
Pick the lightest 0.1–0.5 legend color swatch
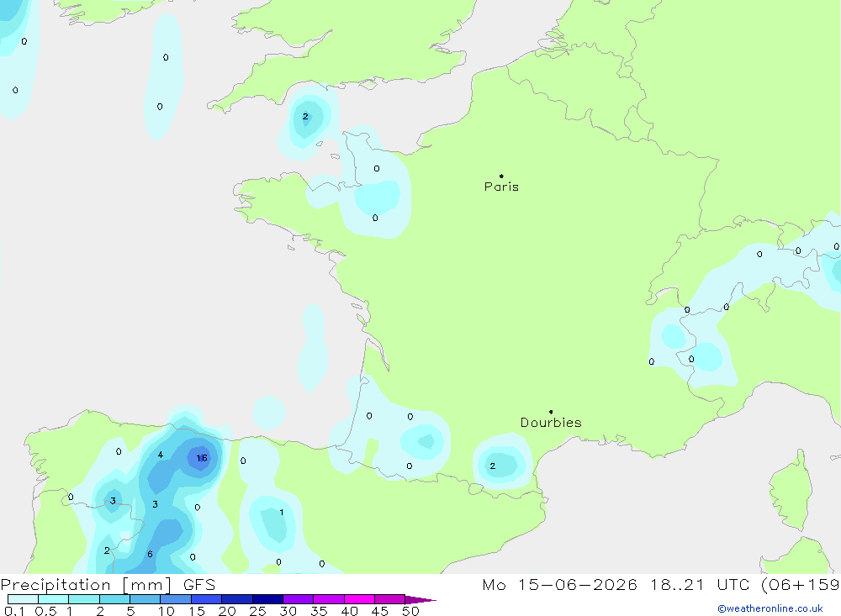tap(23, 599)
